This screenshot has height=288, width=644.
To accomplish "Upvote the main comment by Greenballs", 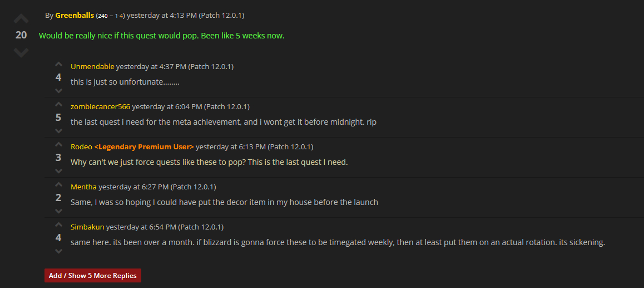I will click(x=21, y=19).
